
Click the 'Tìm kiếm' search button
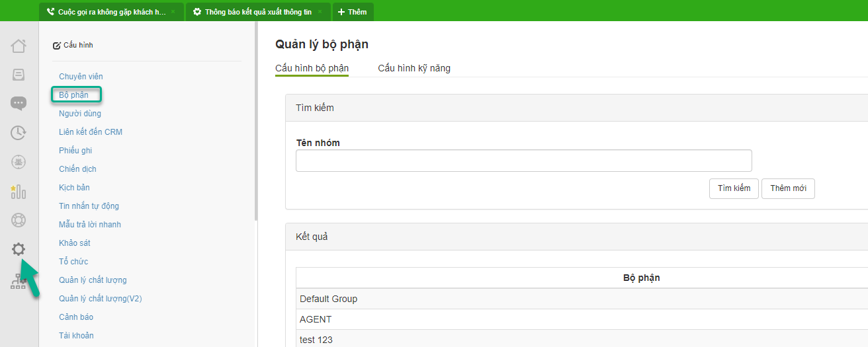coord(734,188)
